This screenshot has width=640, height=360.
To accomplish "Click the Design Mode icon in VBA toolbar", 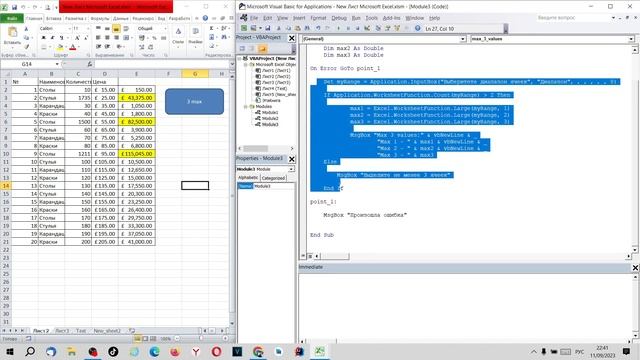I will (x=367, y=28).
